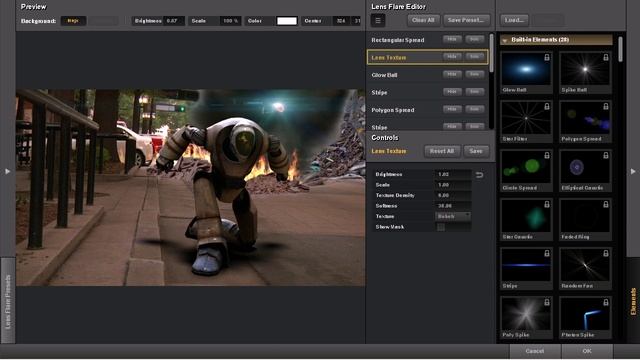
Task: Open the Lens Flare Presets vertical tab
Action: [x=8, y=300]
